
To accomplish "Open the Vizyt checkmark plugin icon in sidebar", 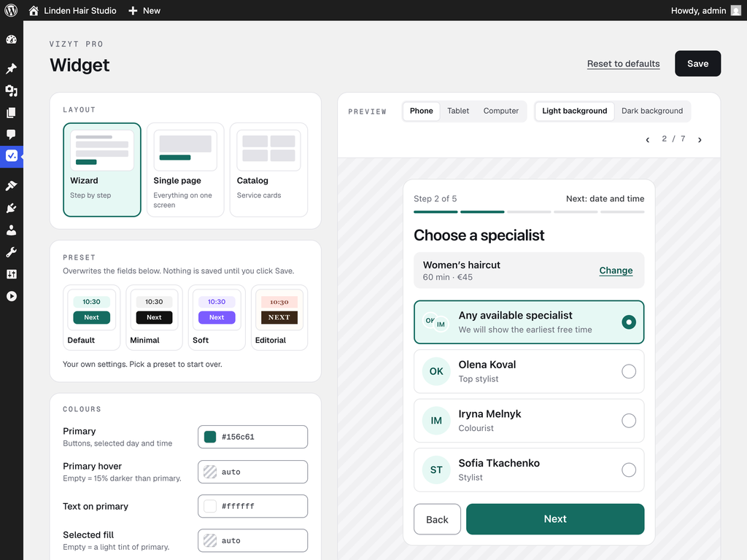I will [x=12, y=156].
